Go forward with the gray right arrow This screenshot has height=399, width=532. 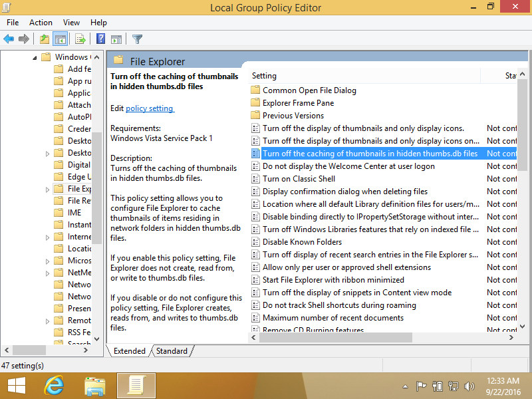tap(24, 39)
